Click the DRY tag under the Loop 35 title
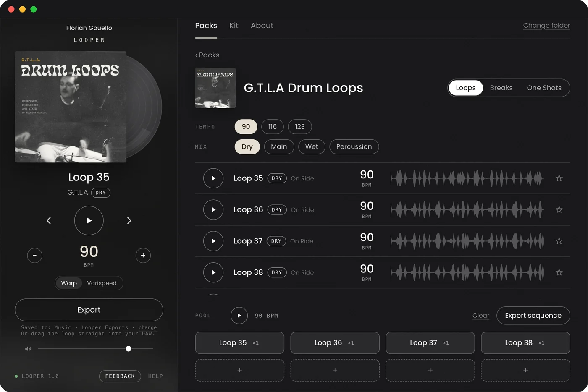This screenshot has height=392, width=588. click(x=101, y=193)
